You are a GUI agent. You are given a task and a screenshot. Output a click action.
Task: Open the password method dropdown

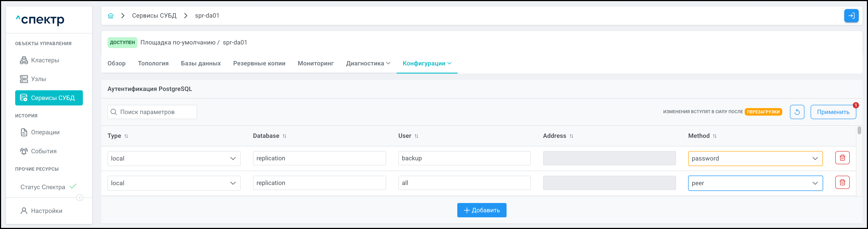click(x=755, y=159)
